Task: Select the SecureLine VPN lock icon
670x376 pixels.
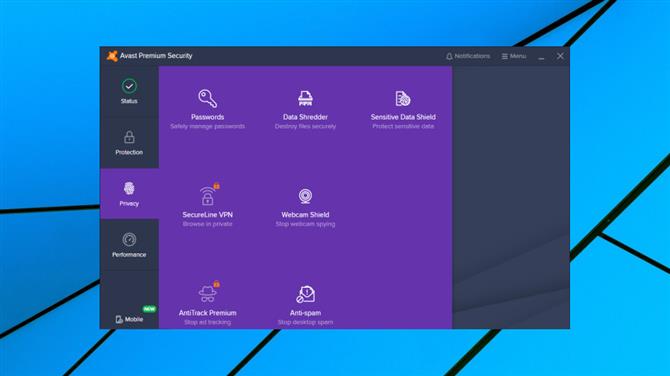Action: tap(208, 196)
